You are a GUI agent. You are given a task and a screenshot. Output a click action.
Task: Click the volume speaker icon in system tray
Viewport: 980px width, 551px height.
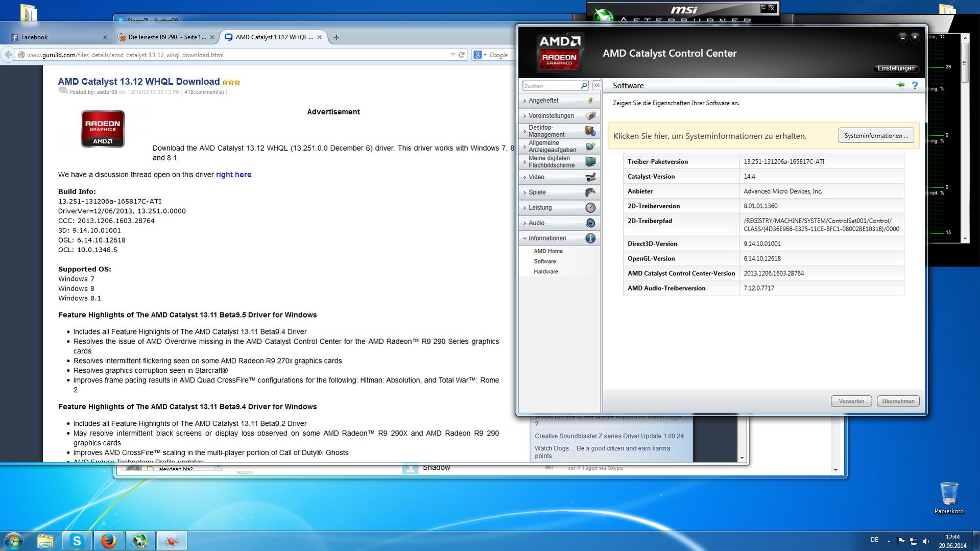(926, 541)
